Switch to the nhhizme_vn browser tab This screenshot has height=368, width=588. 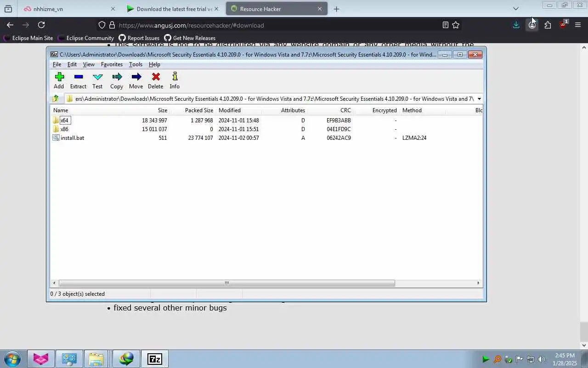pyautogui.click(x=69, y=9)
